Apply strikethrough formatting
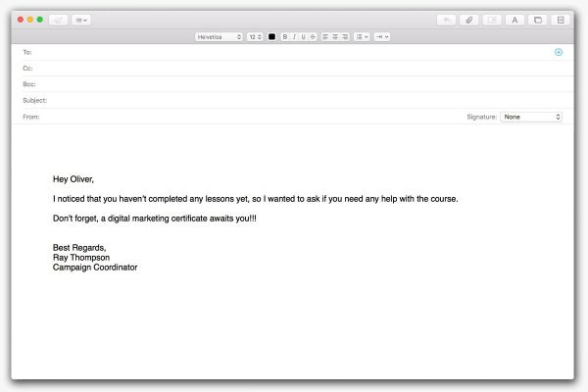This screenshot has height=392, width=588. click(x=313, y=37)
